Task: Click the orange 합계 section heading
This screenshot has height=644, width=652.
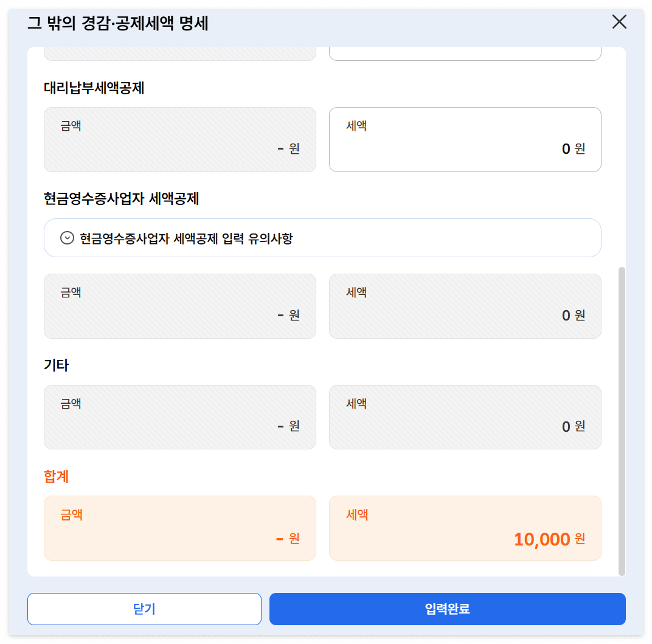Action: pos(55,476)
